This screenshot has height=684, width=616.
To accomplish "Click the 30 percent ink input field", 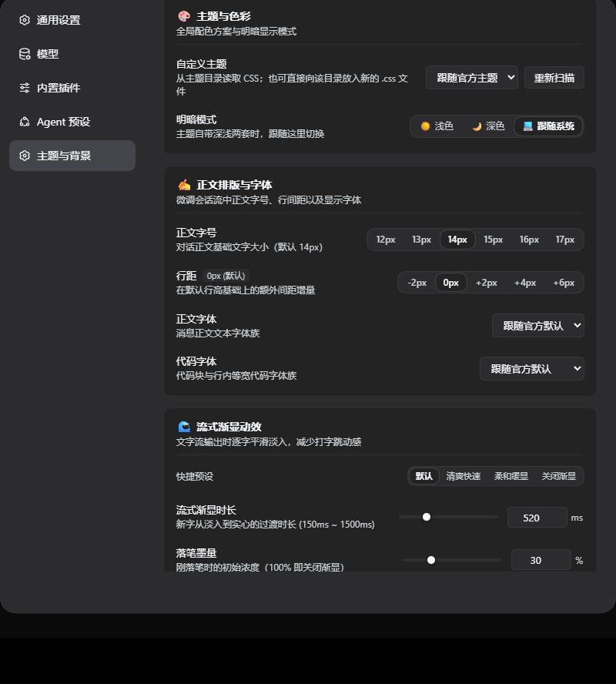I will (541, 560).
